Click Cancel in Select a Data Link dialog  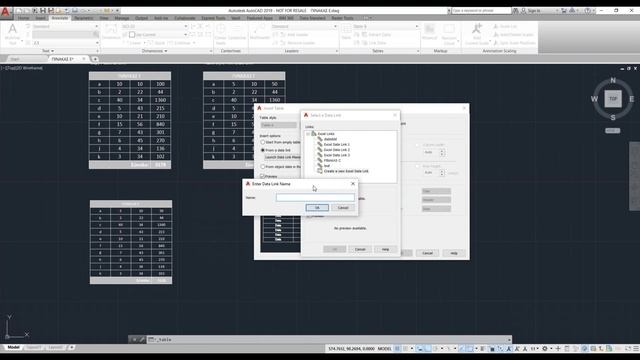pos(360,249)
